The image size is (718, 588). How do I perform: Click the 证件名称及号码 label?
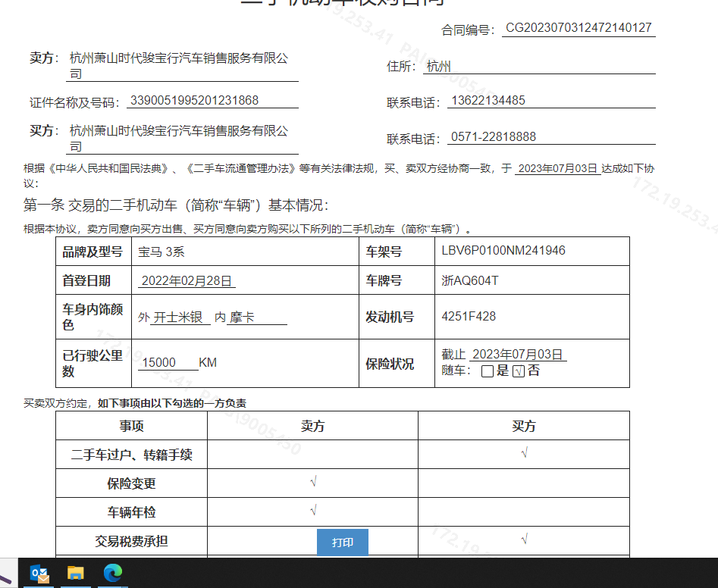pyautogui.click(x=74, y=102)
